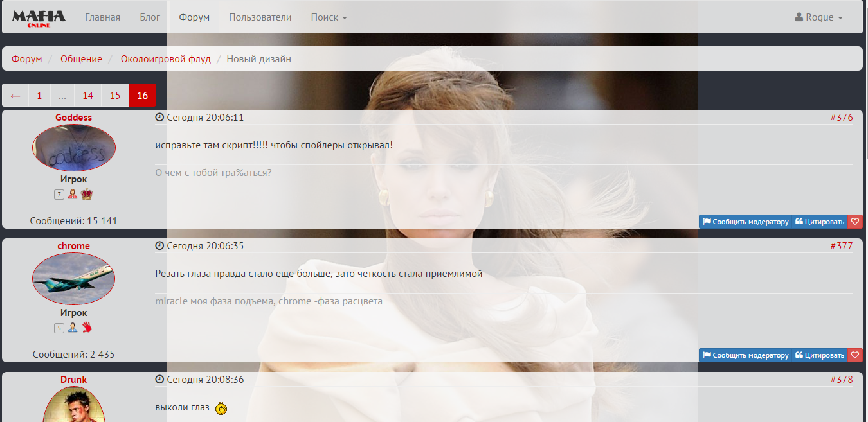Image resolution: width=868 pixels, height=422 pixels.
Task: Click the level 7 badge under Goddess
Action: pyautogui.click(x=59, y=195)
